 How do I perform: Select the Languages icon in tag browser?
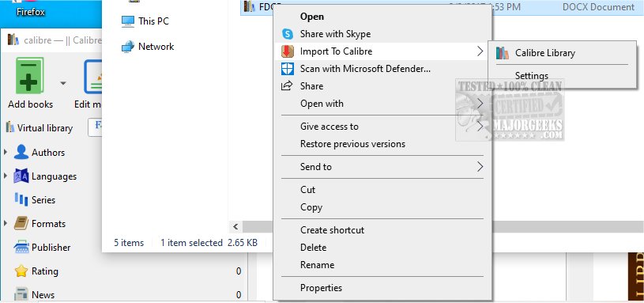(x=21, y=176)
